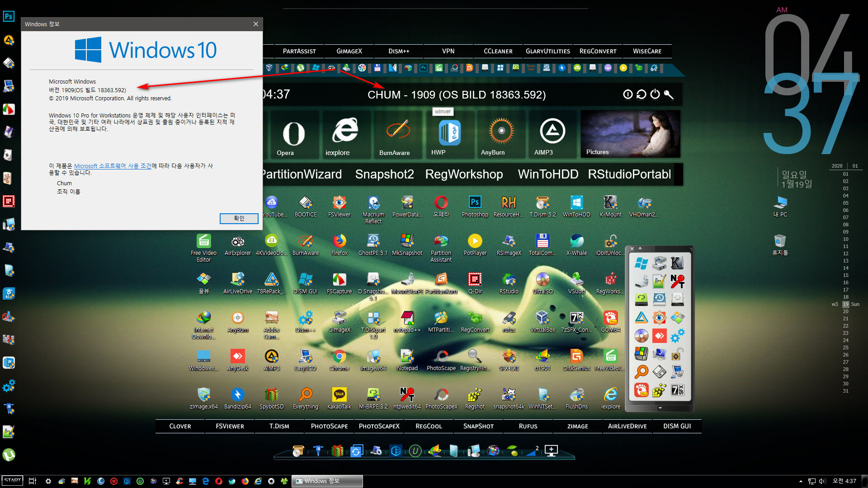This screenshot has height=488, width=868.
Task: Open the Photoshop desktop icon
Action: 475,206
